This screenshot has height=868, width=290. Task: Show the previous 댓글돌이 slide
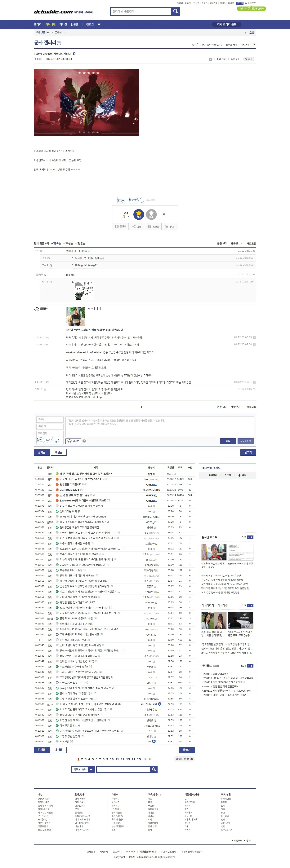click(x=96, y=309)
